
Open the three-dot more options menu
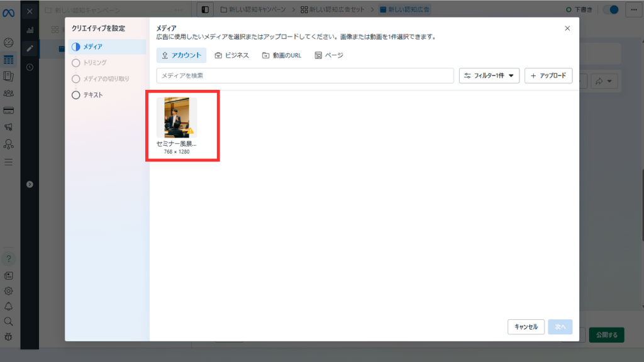pyautogui.click(x=632, y=10)
